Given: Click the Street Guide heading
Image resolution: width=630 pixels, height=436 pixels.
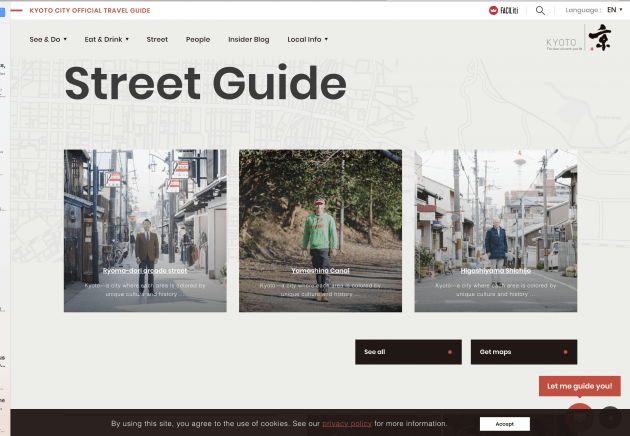Looking at the screenshot, I should coord(205,83).
